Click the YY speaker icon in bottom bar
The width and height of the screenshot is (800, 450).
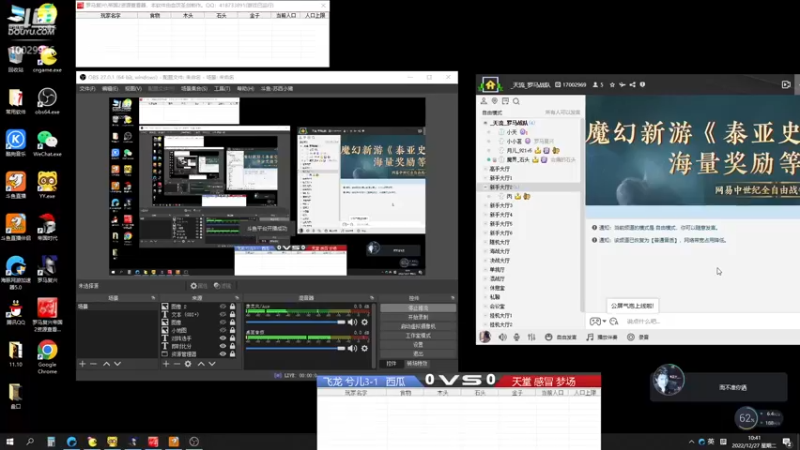[x=503, y=337]
